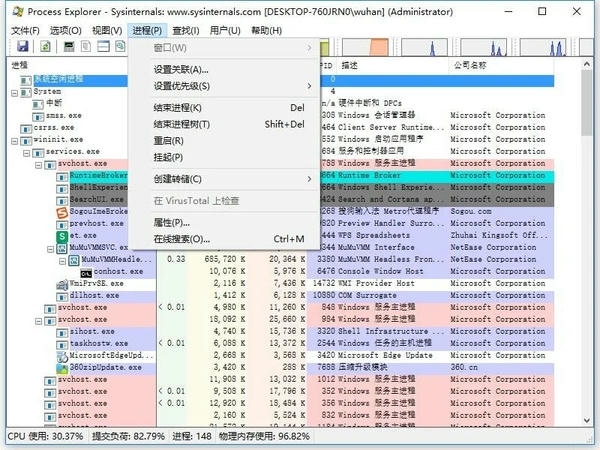Open the 帮助(H) menu
This screenshot has width=600, height=450.
267,30
